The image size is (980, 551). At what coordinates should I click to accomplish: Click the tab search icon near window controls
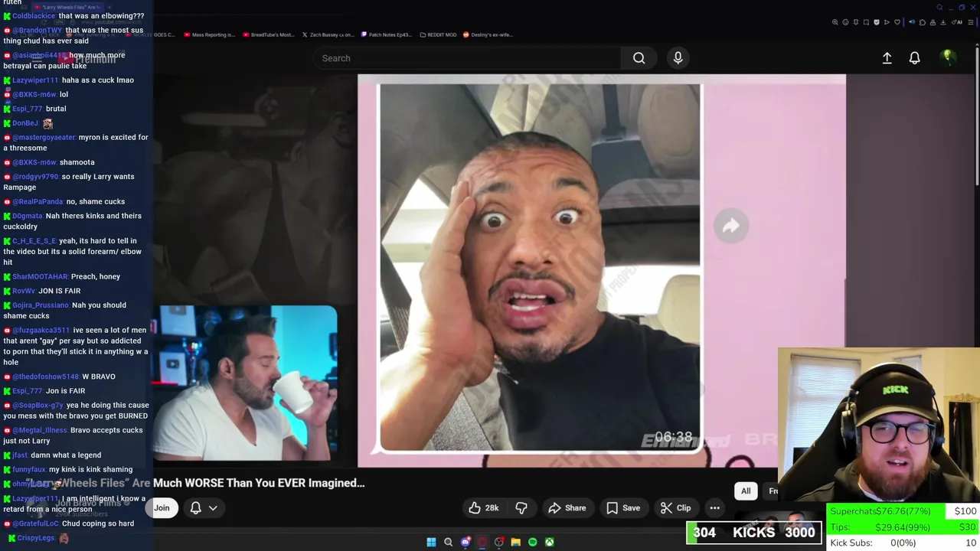(x=939, y=8)
